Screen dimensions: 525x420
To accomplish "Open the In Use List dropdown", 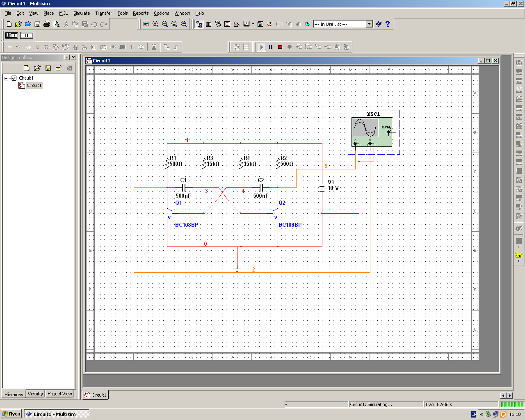I will click(369, 24).
